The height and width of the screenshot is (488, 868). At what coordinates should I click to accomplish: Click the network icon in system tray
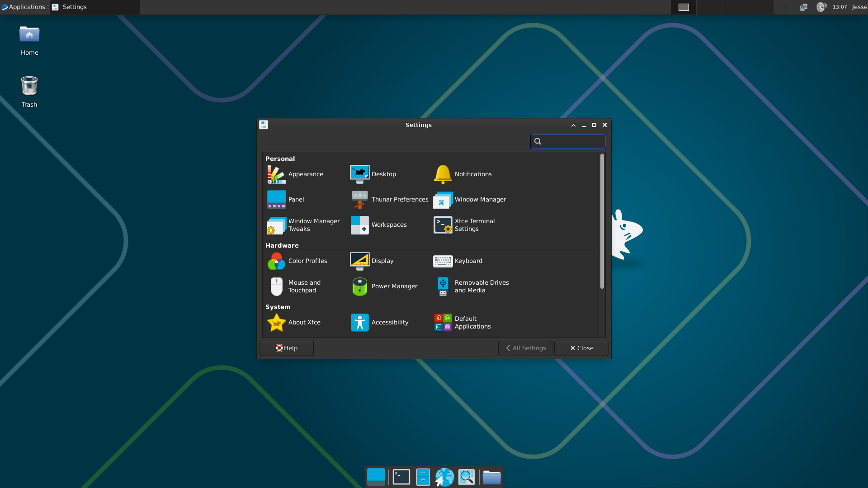point(804,7)
